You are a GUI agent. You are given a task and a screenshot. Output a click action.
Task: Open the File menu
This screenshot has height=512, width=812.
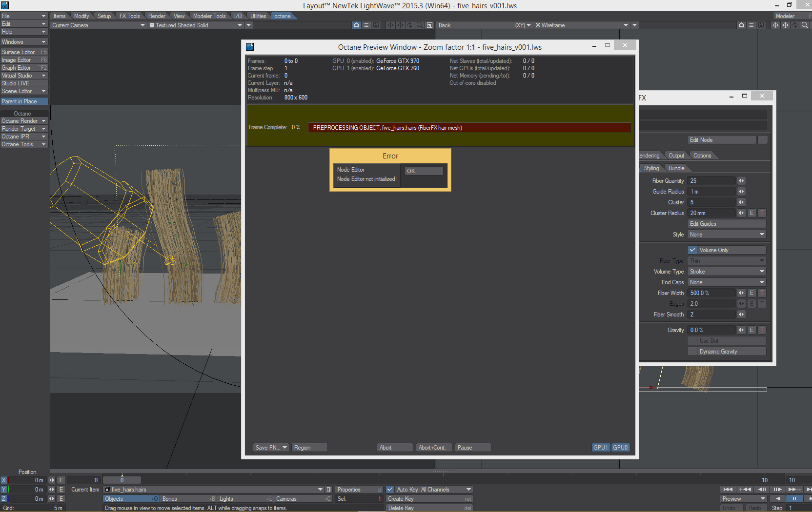point(24,16)
